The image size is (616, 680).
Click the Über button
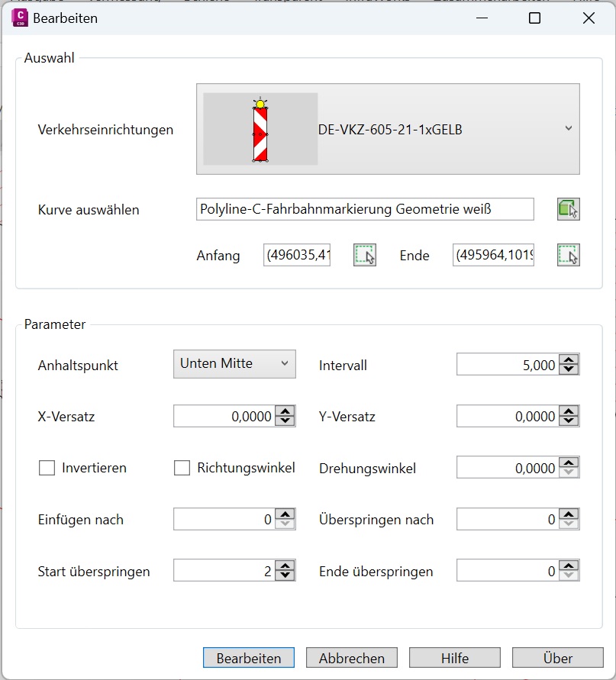(x=557, y=658)
